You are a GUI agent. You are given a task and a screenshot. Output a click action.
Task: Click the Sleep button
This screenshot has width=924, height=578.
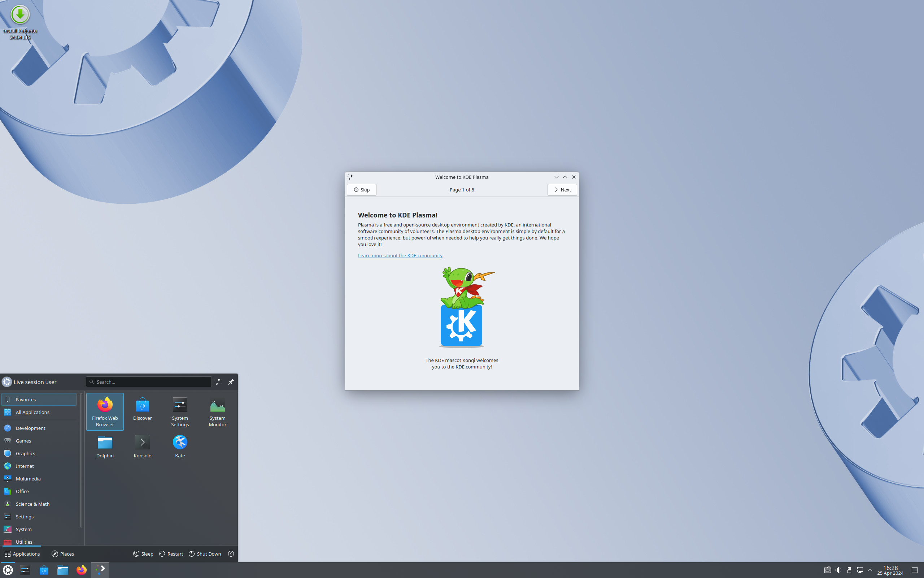click(x=143, y=553)
